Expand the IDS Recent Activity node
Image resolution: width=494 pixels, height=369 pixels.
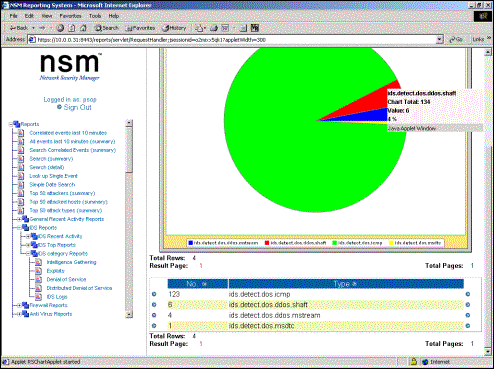[x=28, y=236]
